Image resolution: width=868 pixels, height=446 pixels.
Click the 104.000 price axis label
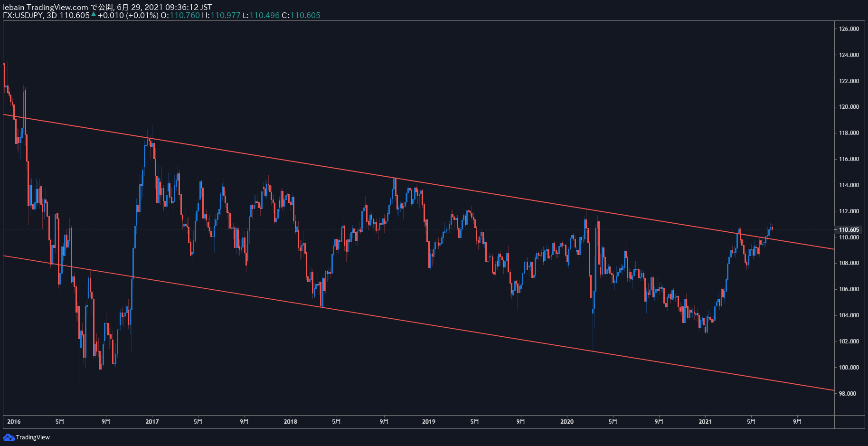pos(849,315)
